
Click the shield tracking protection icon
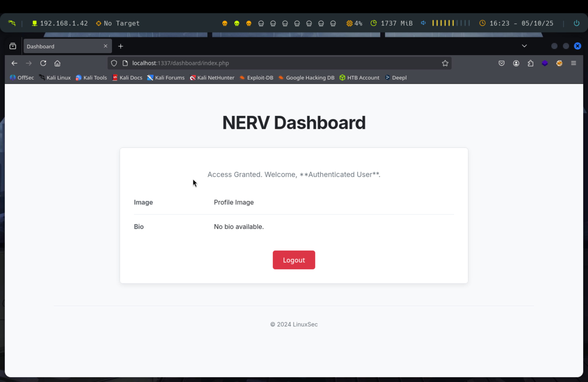114,63
